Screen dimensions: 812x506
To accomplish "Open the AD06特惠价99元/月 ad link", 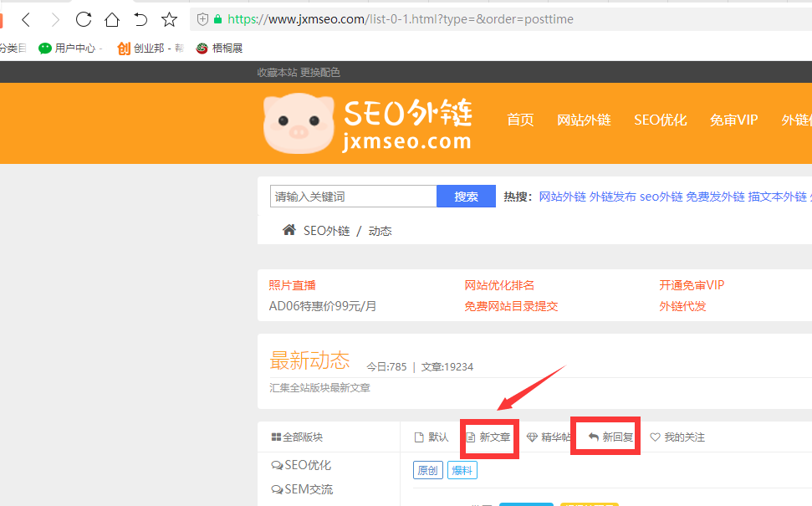I will tap(323, 306).
